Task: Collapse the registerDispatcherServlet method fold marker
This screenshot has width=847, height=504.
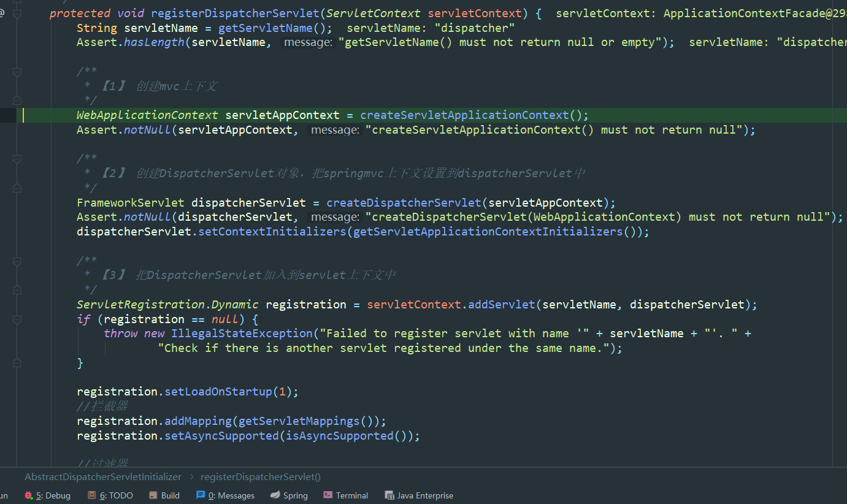Action: point(17,13)
